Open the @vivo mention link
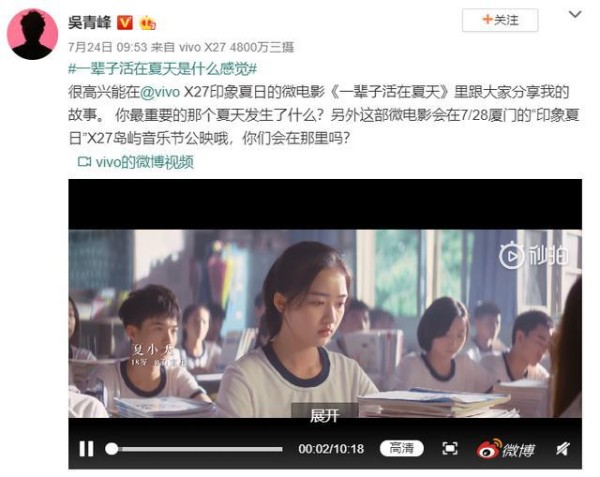 [160, 92]
